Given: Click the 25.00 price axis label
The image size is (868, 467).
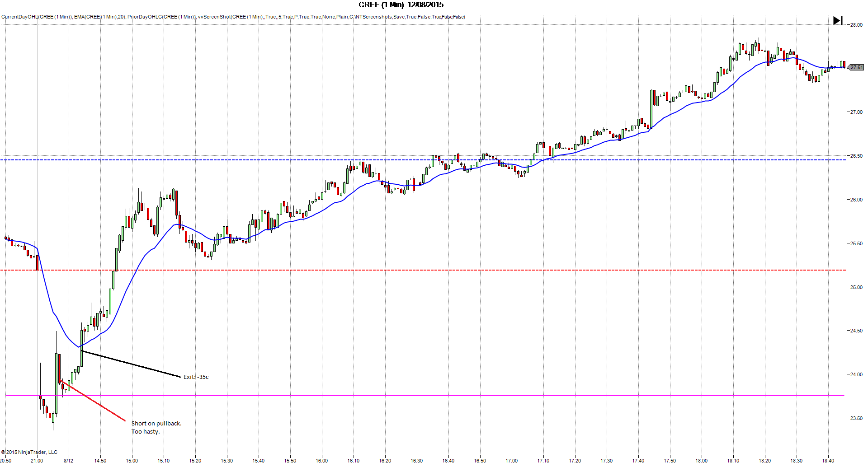Looking at the screenshot, I should point(856,287).
